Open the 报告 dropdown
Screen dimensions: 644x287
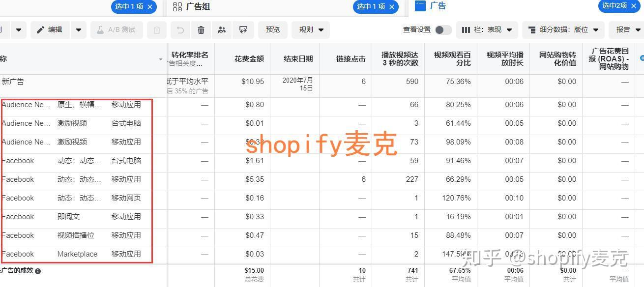(627, 30)
